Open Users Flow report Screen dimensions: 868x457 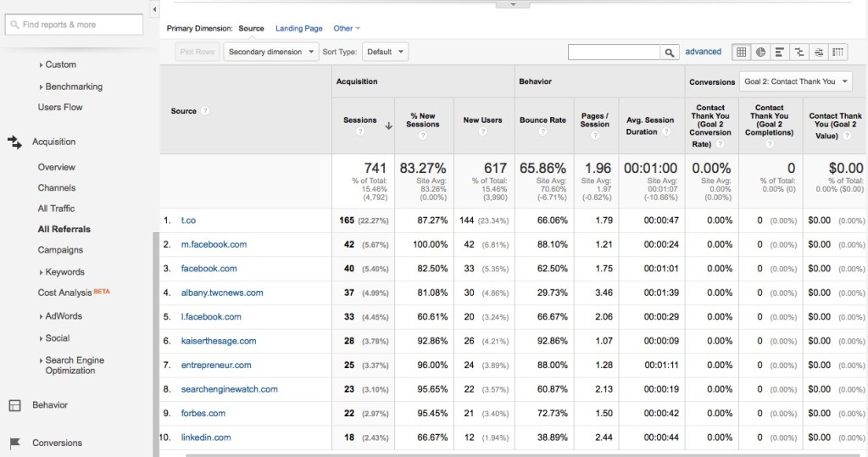pyautogui.click(x=60, y=108)
